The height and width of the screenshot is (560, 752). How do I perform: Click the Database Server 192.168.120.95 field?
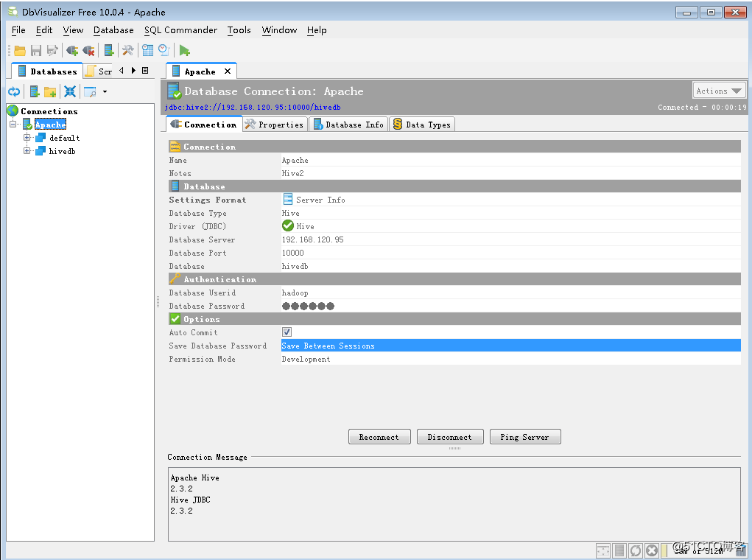[510, 239]
